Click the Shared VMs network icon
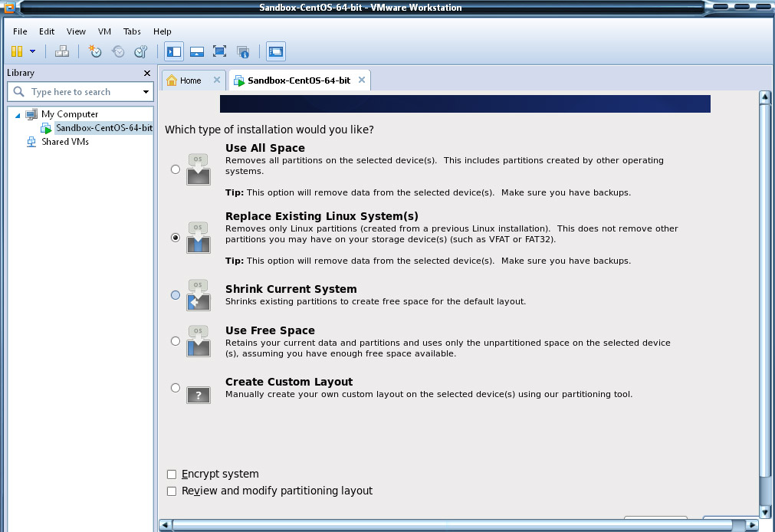 pyautogui.click(x=31, y=143)
